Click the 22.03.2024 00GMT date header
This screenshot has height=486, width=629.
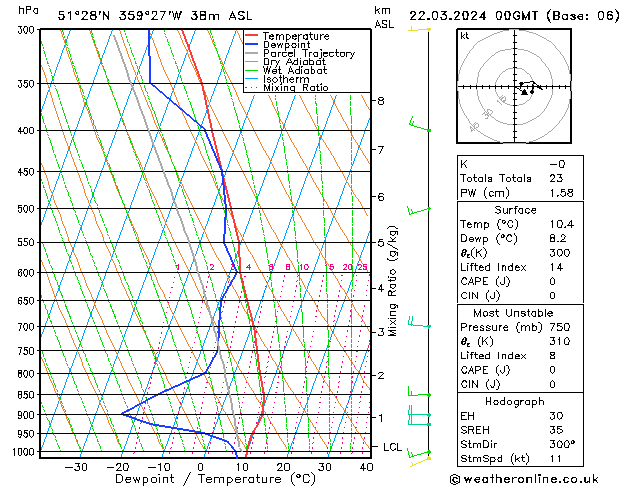(x=473, y=16)
